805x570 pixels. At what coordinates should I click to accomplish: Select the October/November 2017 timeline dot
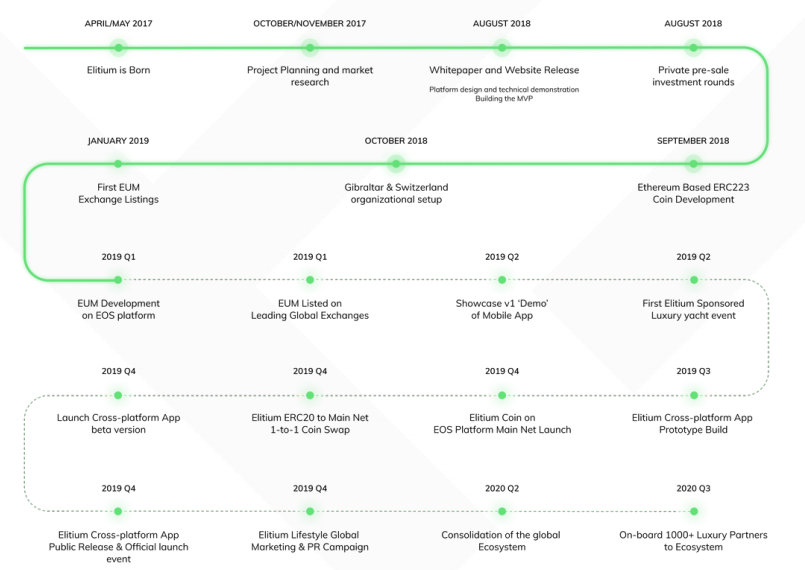[310, 47]
